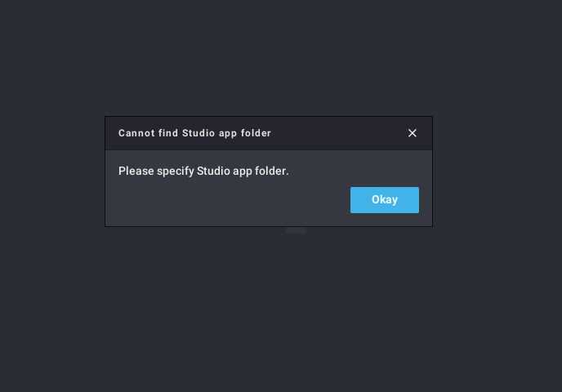This screenshot has height=392, width=562.
Task: Select the 'app folder' text in the title
Action: click(x=245, y=133)
